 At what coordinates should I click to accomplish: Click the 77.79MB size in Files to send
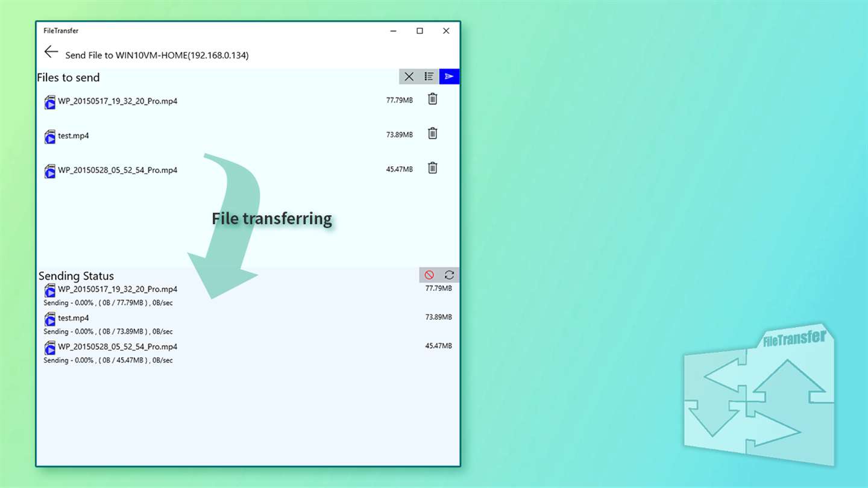400,100
